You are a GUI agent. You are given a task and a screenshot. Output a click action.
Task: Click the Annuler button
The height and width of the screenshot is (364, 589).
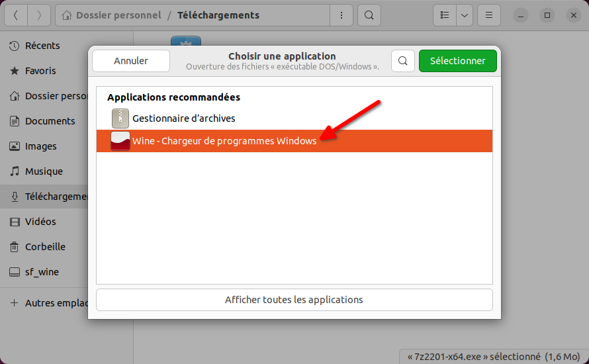[131, 61]
